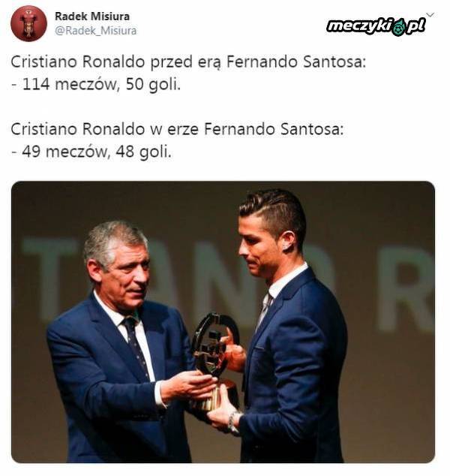Click the word 'Fernando' in the first tweet line
This screenshot has height=476, width=450.
pos(262,62)
